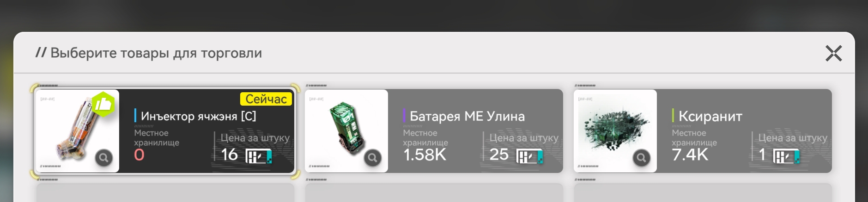
Task: Click magnifier icon on Ксиранит image
Action: 642,158
